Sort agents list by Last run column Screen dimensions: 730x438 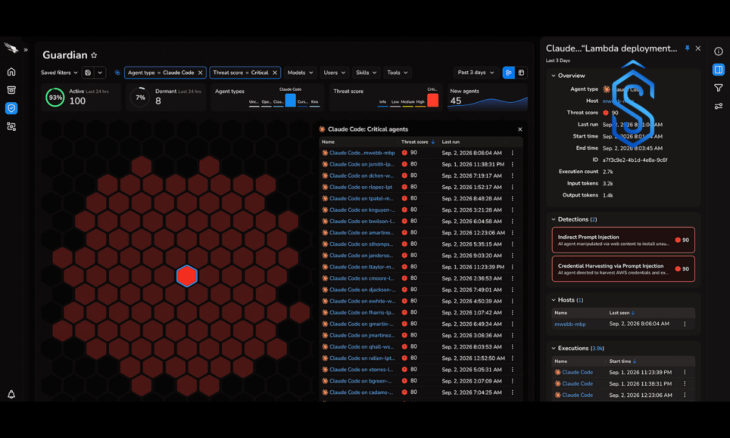point(451,142)
